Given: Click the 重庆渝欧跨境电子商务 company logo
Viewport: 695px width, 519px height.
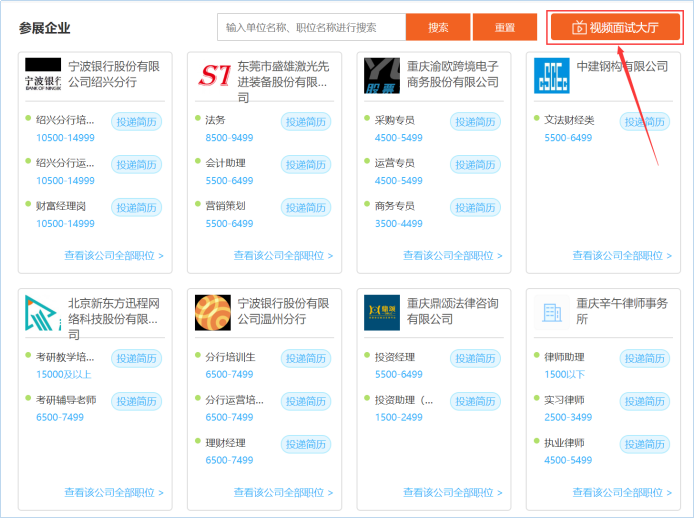Looking at the screenshot, I should [382, 76].
